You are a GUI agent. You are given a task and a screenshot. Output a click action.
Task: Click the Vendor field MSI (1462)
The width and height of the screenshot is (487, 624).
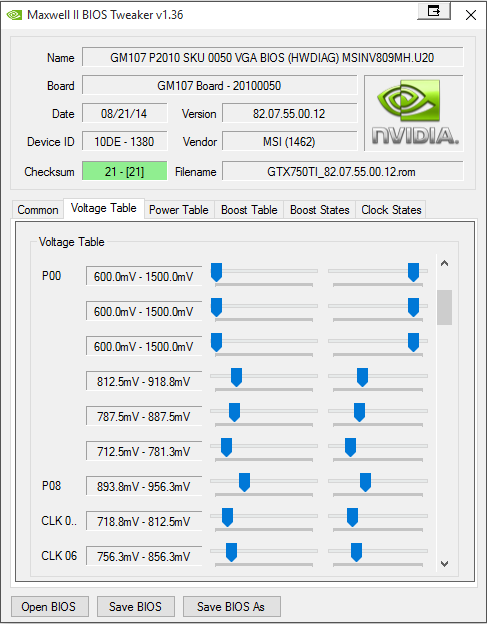click(x=289, y=141)
